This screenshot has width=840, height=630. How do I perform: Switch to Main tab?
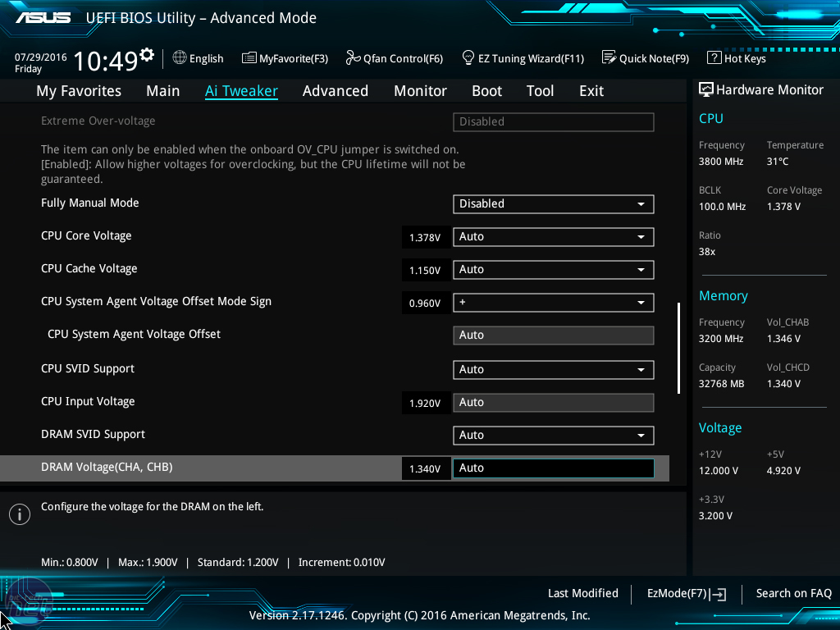(x=163, y=90)
